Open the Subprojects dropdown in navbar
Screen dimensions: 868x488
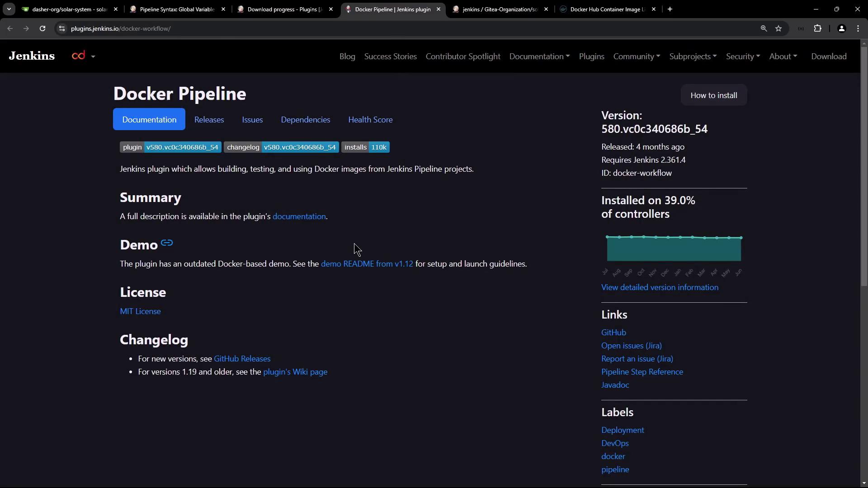(693, 56)
